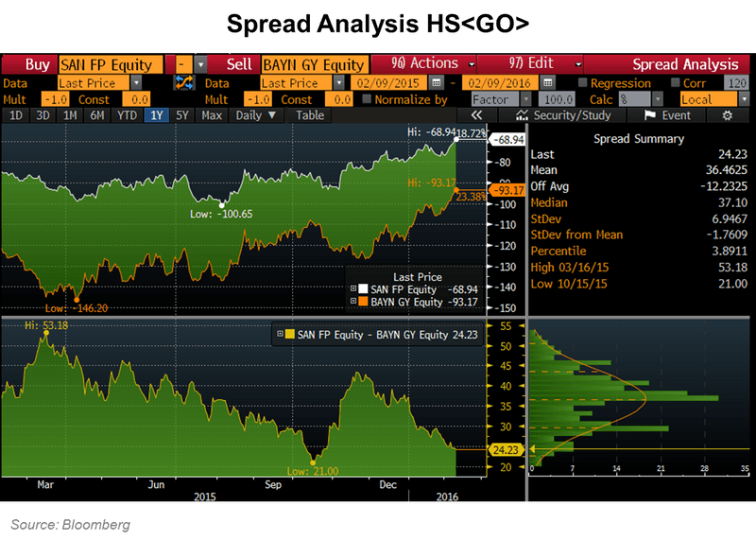Open the start date calendar picker

(437, 83)
